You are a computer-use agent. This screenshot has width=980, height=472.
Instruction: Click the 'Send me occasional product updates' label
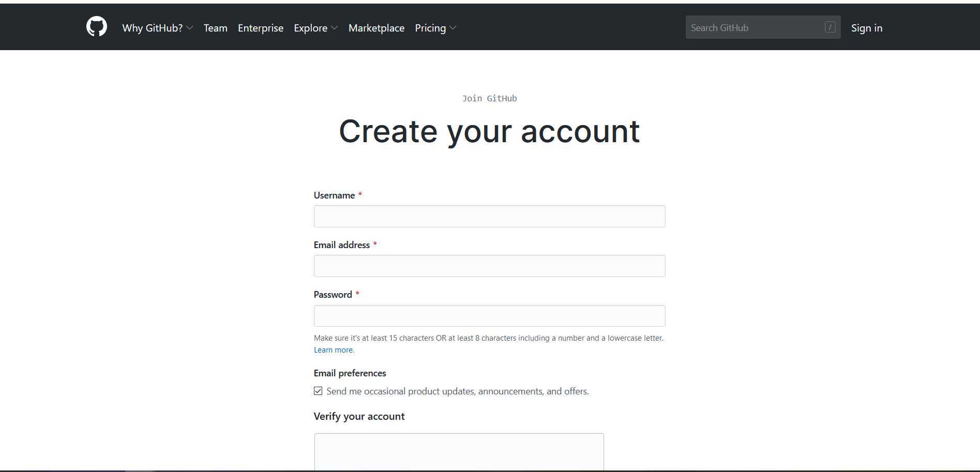(x=458, y=391)
